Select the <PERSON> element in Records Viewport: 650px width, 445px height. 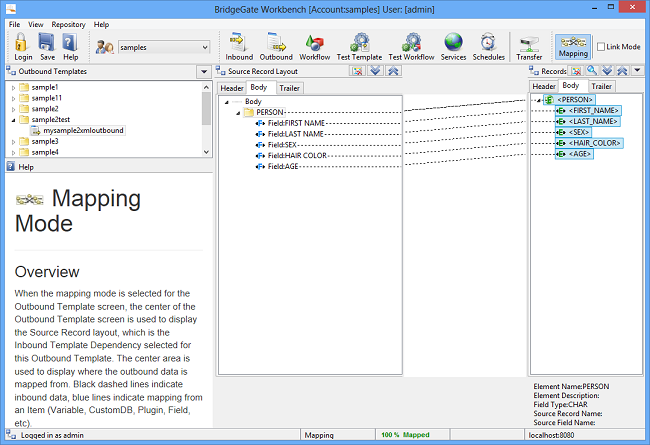click(570, 100)
